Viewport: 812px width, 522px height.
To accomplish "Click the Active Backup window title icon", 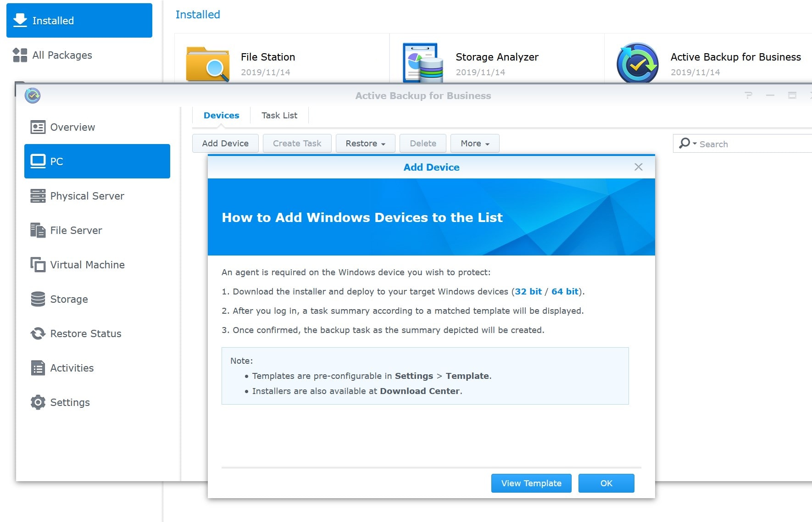I will (33, 95).
